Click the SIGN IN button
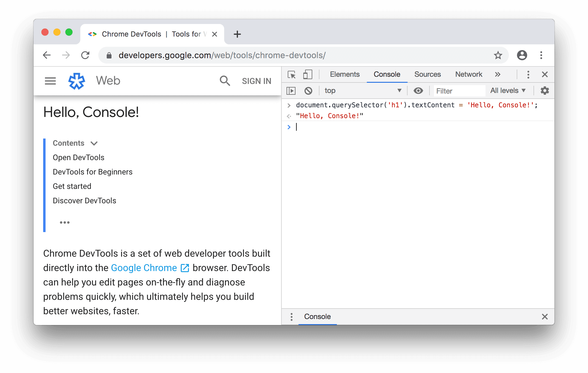The height and width of the screenshot is (373, 588). (x=256, y=81)
